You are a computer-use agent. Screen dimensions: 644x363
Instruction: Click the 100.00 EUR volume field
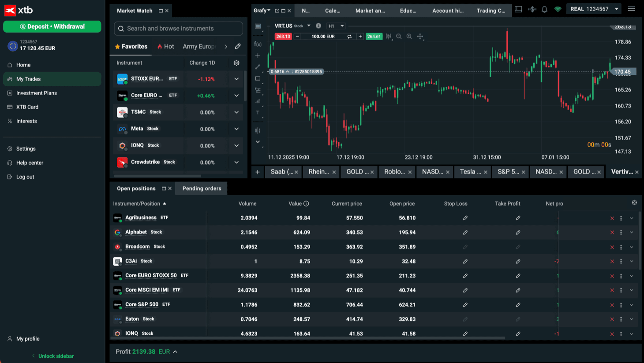click(323, 37)
